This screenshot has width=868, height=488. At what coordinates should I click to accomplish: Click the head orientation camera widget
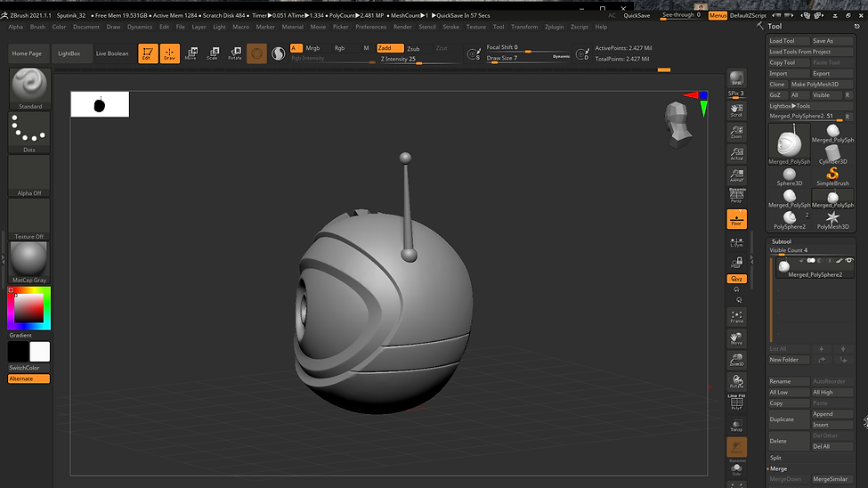677,124
